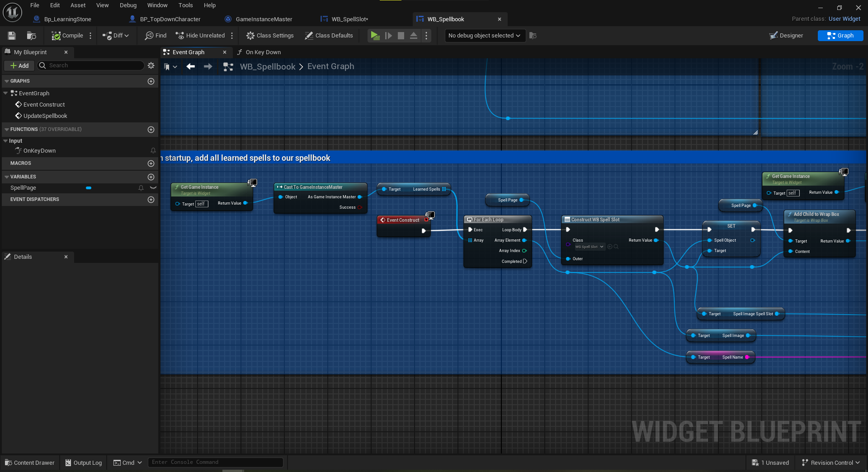This screenshot has height=472, width=868.
Task: Switch to Designer mode
Action: [x=786, y=36]
